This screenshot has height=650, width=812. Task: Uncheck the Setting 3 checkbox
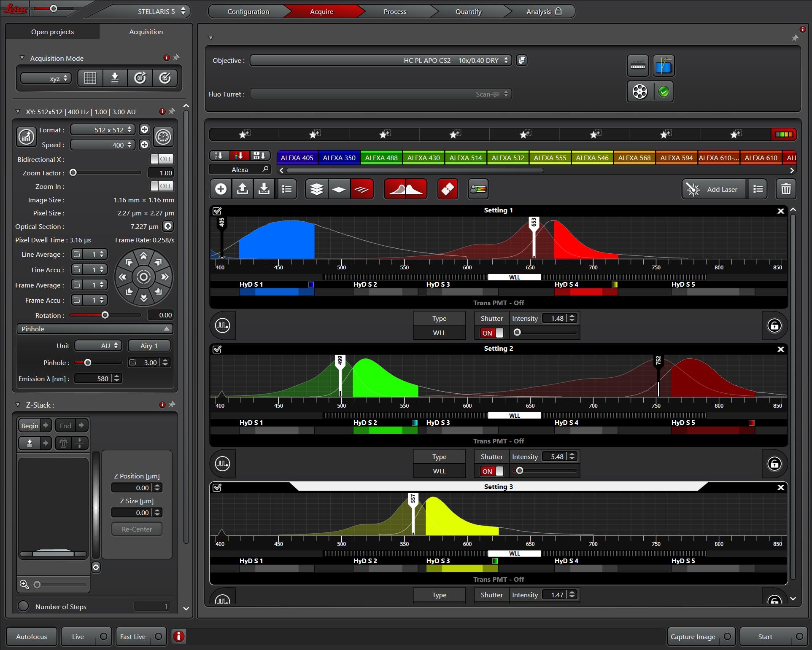point(217,487)
